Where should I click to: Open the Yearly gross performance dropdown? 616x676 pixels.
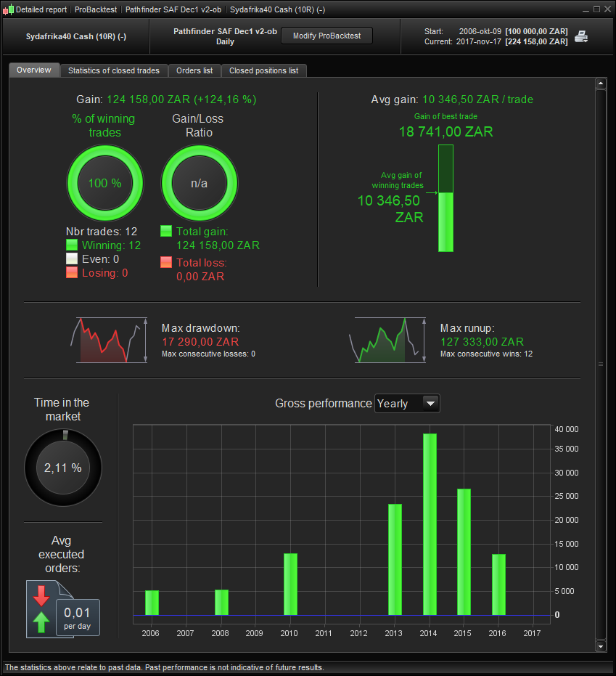(407, 404)
